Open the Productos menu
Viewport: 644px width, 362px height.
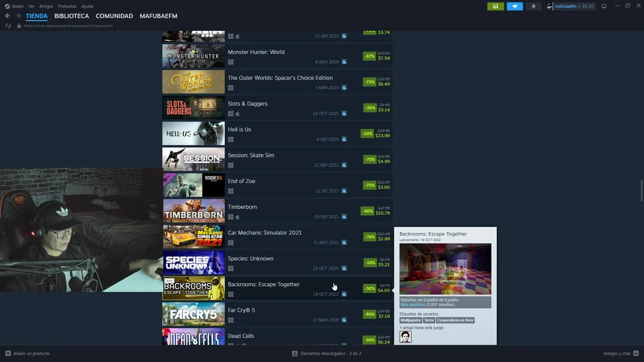67,6
